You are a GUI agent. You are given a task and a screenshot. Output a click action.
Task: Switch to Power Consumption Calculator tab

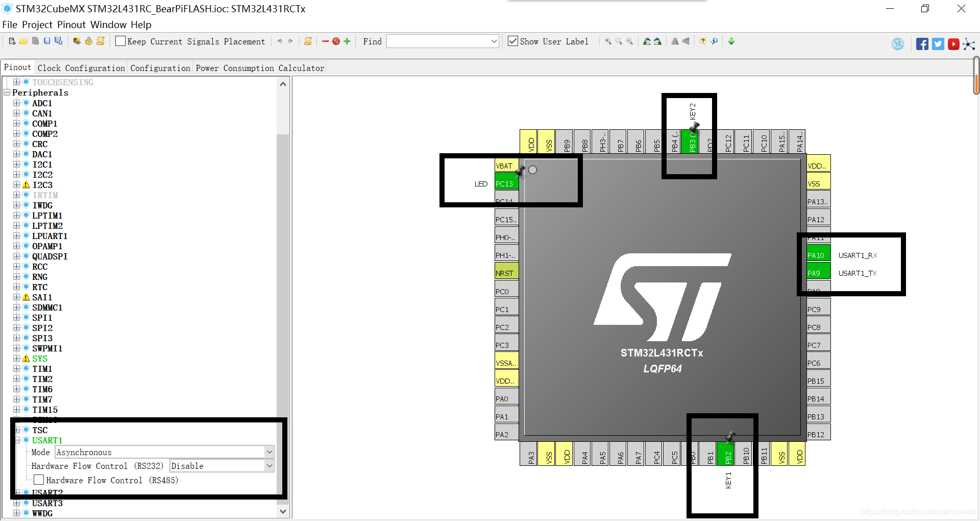point(260,68)
